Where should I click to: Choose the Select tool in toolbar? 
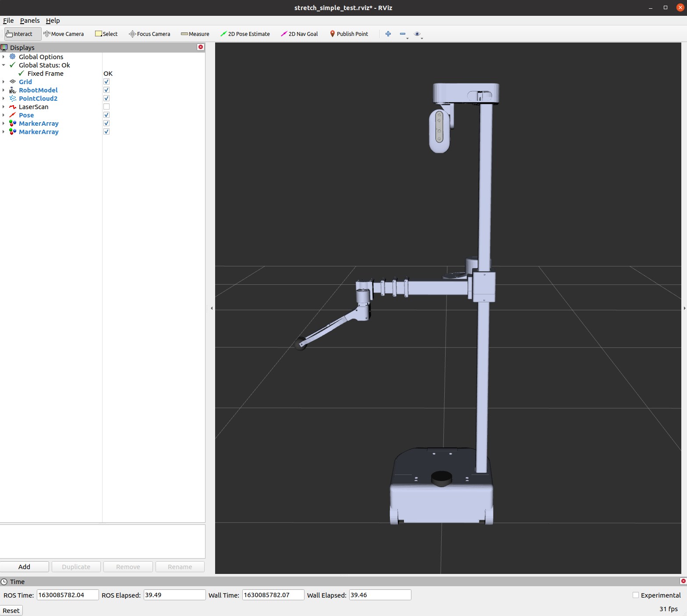point(106,34)
